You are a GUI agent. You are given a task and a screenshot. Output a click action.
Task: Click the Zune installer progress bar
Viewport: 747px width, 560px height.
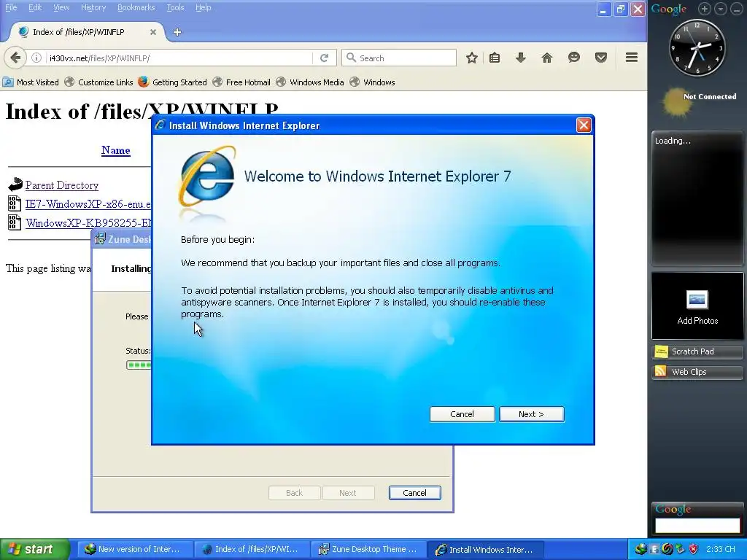click(139, 365)
